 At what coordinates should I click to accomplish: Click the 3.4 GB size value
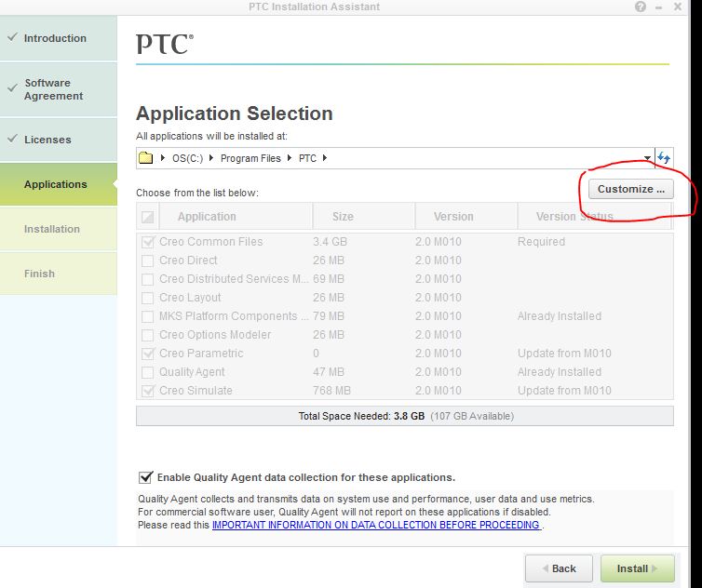pos(330,242)
